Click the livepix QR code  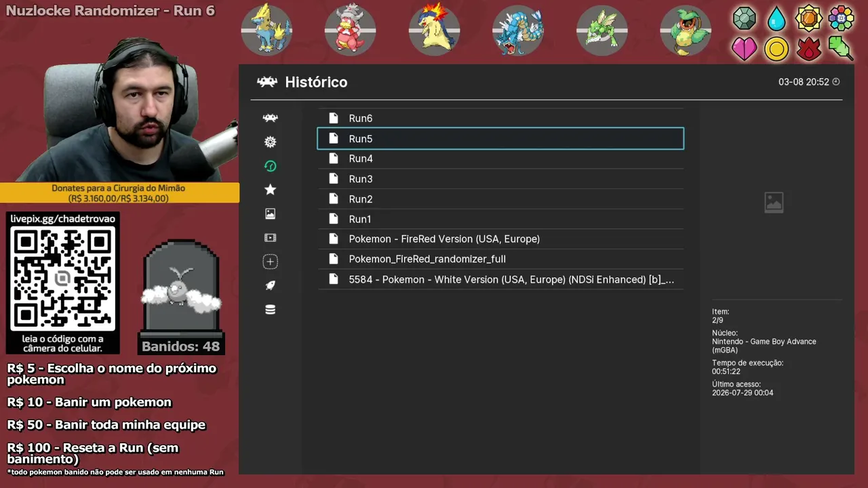[x=63, y=279]
